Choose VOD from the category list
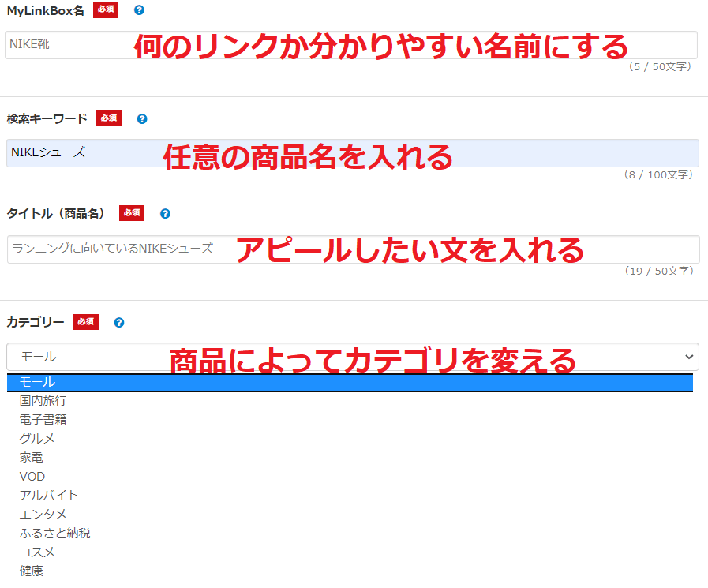The height and width of the screenshot is (588, 708). tap(350, 477)
